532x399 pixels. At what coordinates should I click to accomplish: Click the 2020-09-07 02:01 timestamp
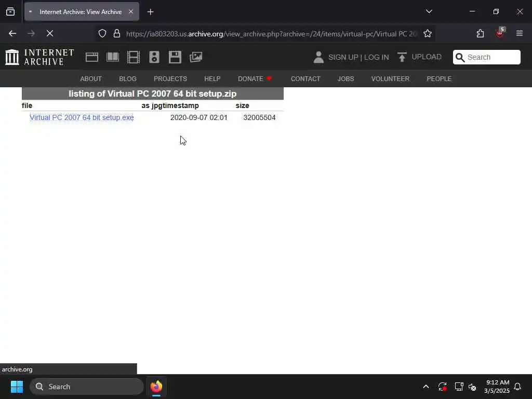pyautogui.click(x=199, y=117)
